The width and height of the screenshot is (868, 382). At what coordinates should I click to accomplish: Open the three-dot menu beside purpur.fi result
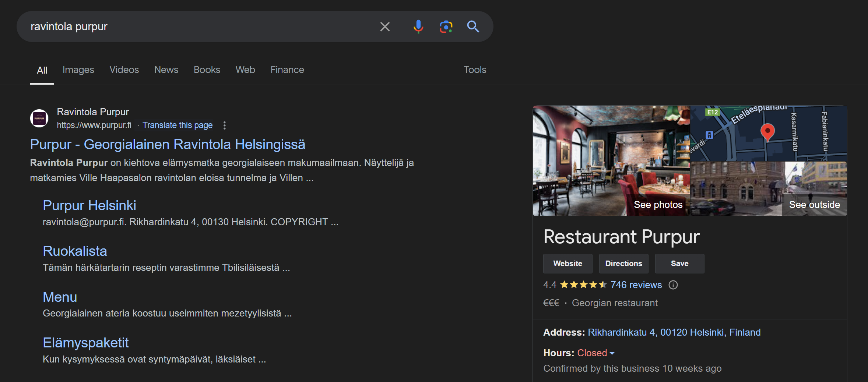pyautogui.click(x=224, y=125)
